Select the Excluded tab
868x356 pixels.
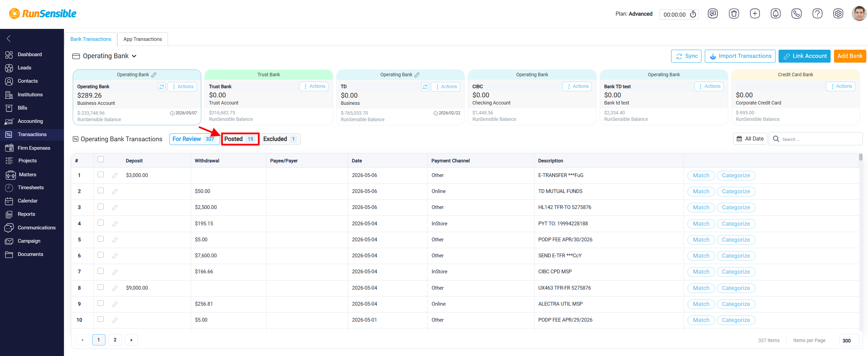tap(280, 139)
